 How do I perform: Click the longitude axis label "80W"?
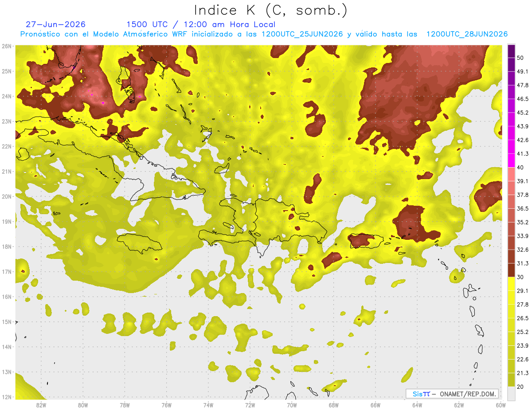click(82, 405)
